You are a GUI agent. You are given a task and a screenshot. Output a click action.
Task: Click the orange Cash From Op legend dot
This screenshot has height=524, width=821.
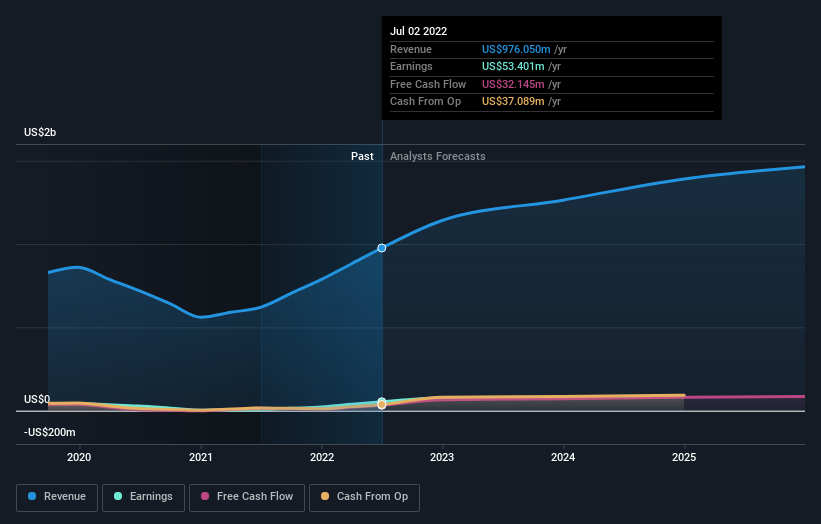[325, 496]
